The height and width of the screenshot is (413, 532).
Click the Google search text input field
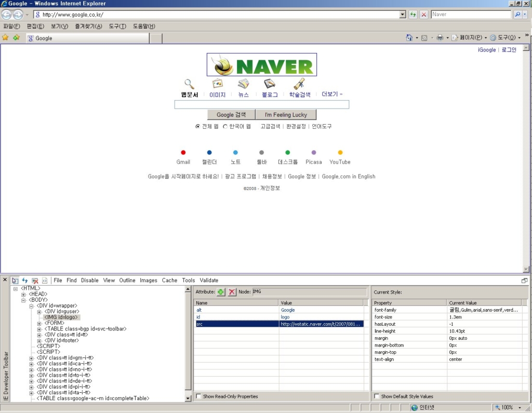click(262, 104)
